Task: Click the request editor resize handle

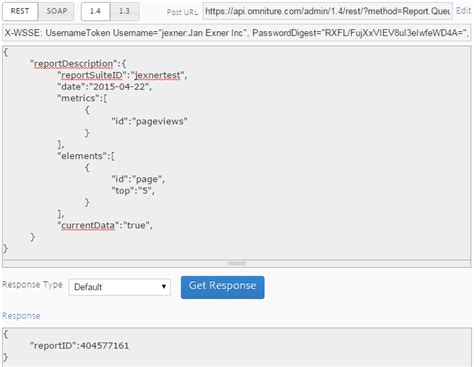Action: point(237,263)
